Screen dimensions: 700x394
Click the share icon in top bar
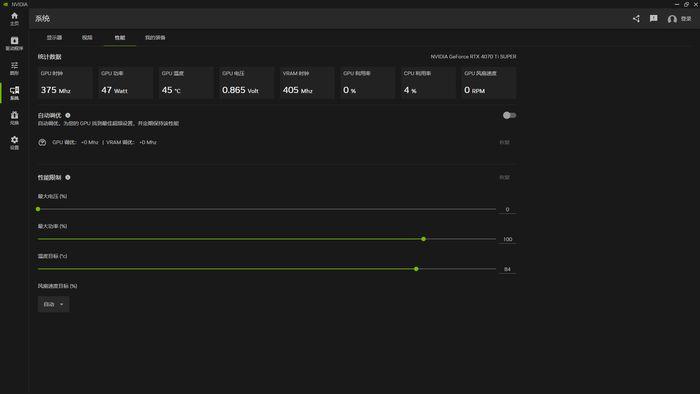click(x=636, y=18)
